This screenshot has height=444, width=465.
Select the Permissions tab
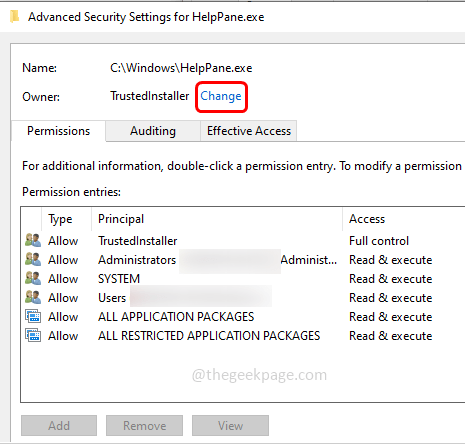coord(59,131)
